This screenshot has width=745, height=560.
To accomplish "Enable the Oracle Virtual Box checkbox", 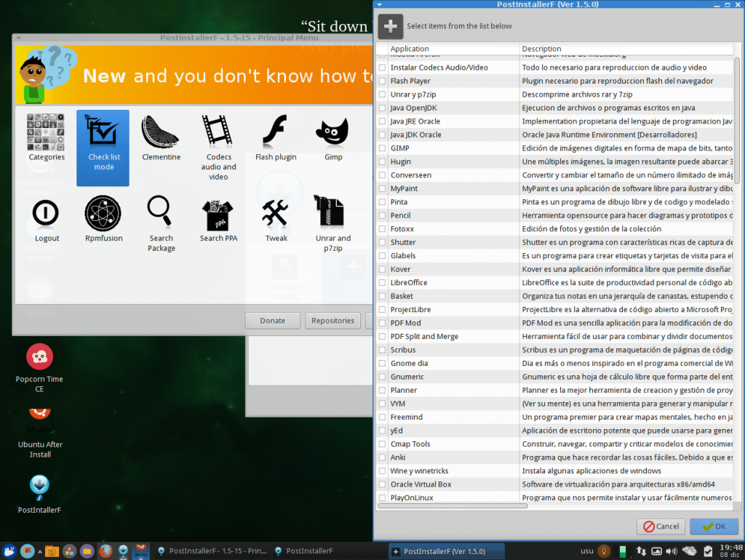I will pos(383,484).
